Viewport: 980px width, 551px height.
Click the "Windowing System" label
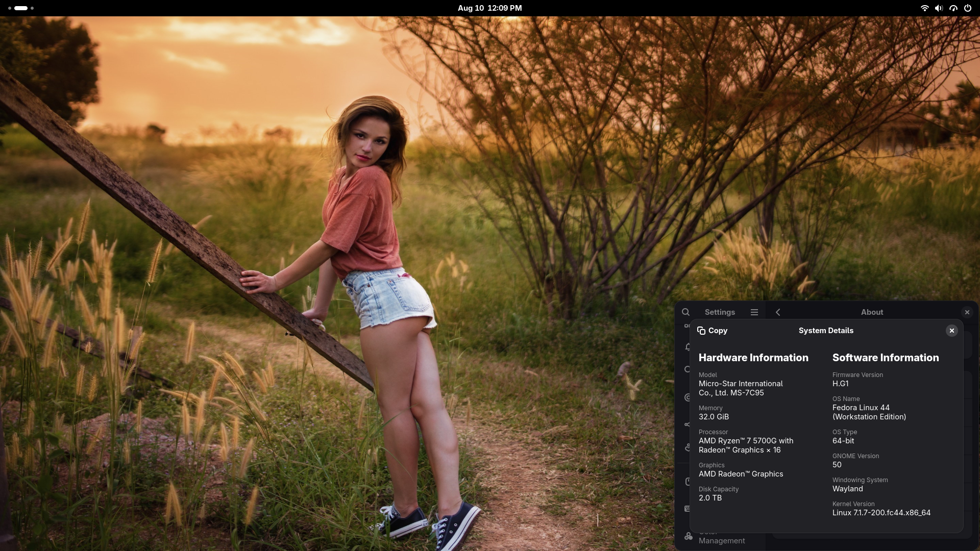click(x=860, y=480)
